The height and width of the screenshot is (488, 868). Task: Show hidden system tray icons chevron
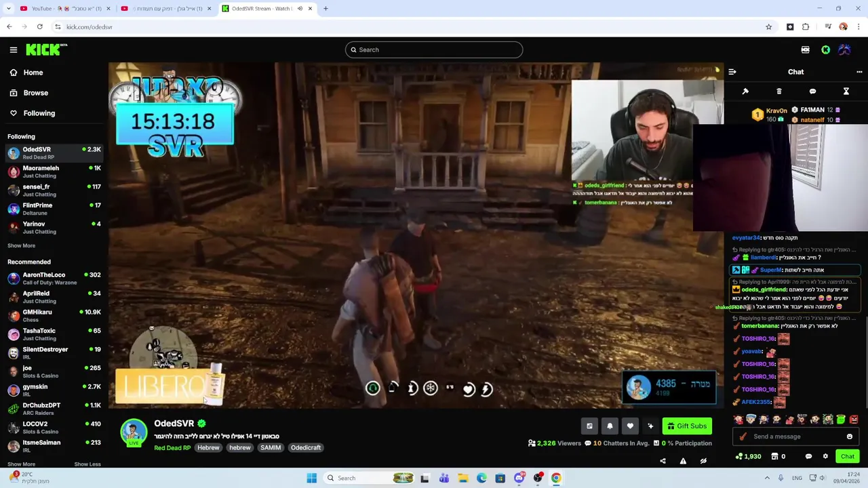[767, 478]
